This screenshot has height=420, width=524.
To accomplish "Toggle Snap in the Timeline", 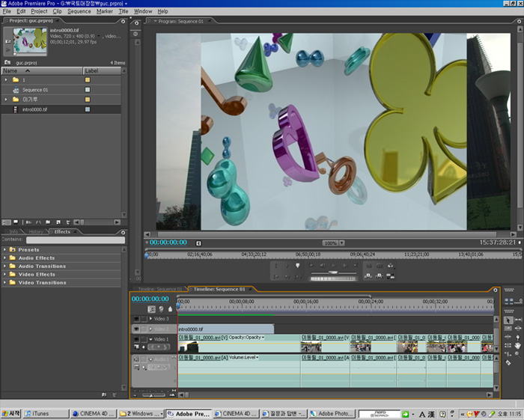I will click(x=151, y=309).
